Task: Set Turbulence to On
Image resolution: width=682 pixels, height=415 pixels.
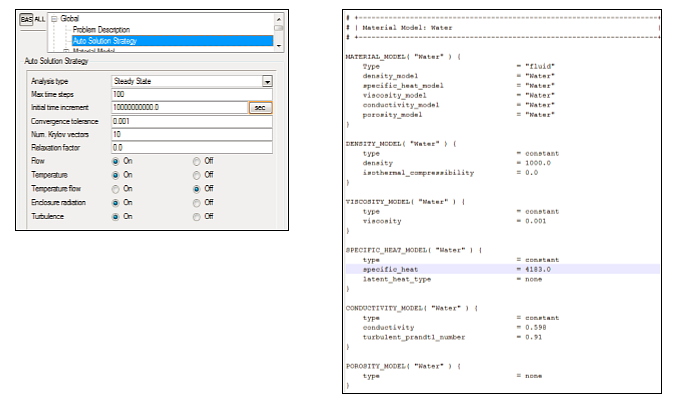Action: [115, 217]
